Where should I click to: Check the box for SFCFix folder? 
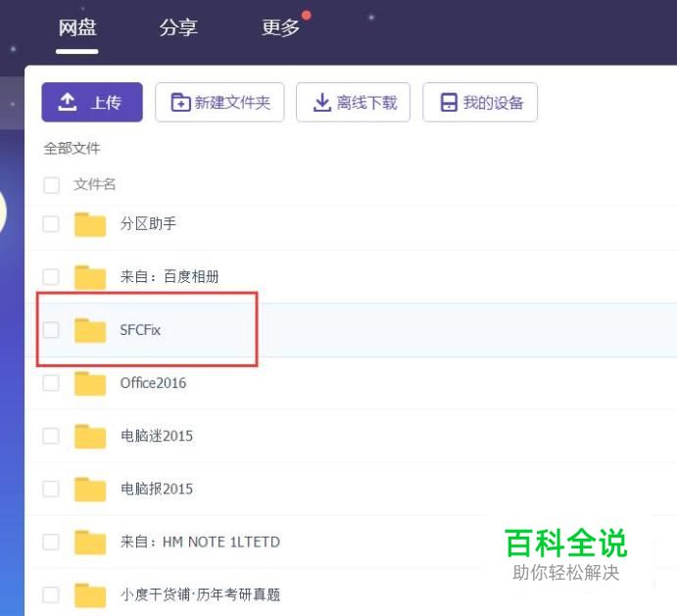click(51, 330)
